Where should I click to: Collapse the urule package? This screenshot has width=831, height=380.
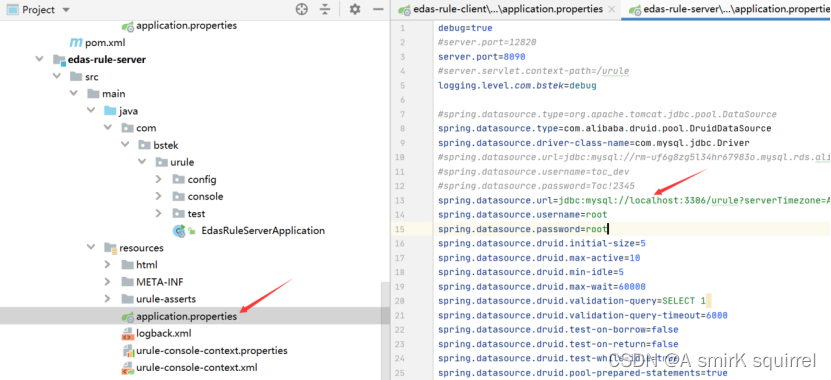[x=142, y=162]
